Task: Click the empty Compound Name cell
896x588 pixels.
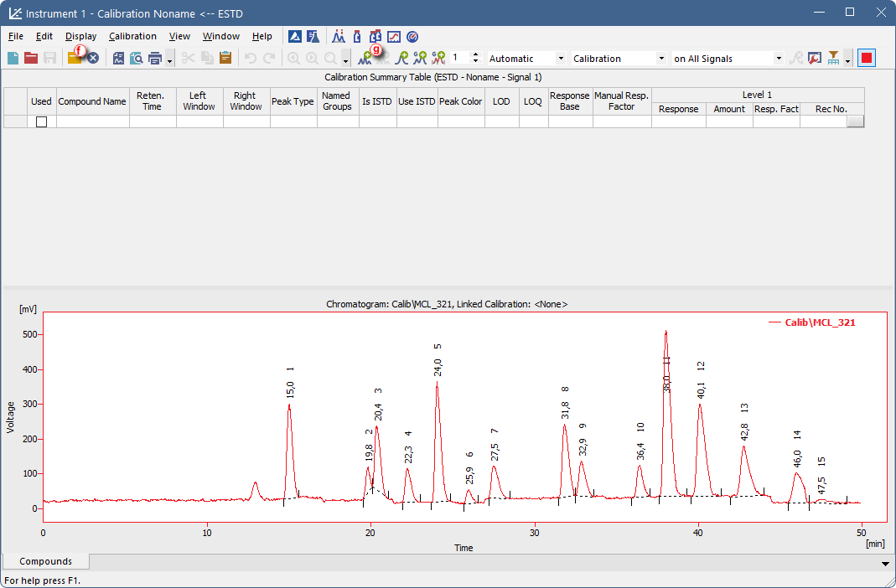Action: (92, 121)
